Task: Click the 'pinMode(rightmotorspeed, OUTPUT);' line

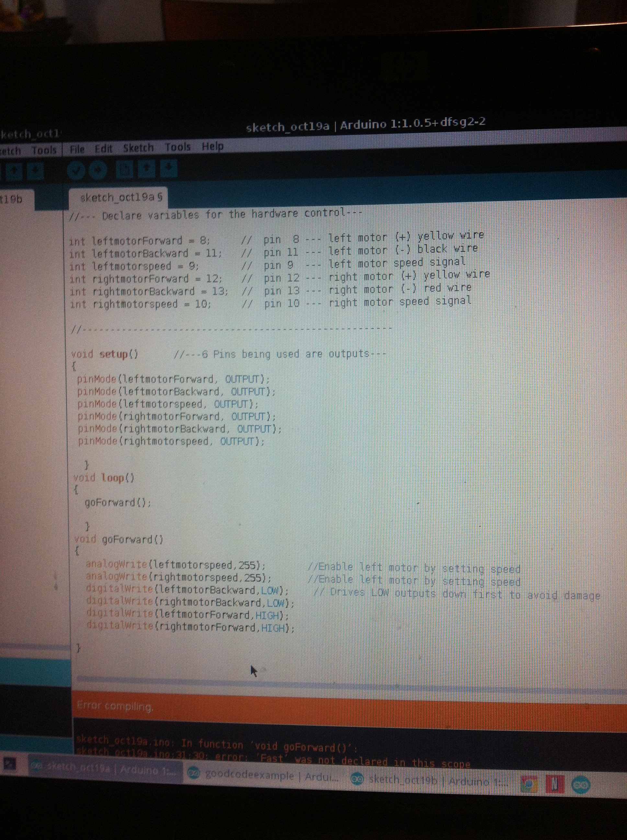Action: pos(171,441)
